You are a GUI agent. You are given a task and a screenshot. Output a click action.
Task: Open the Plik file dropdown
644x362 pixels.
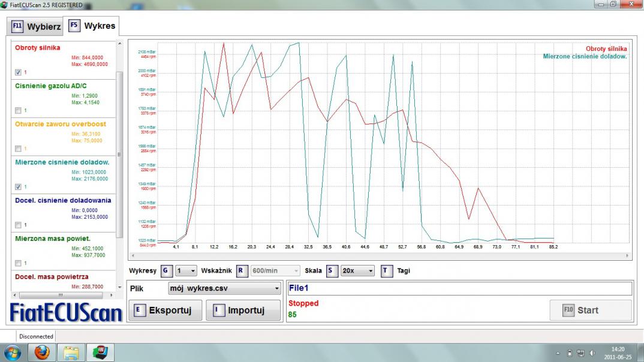(x=225, y=288)
